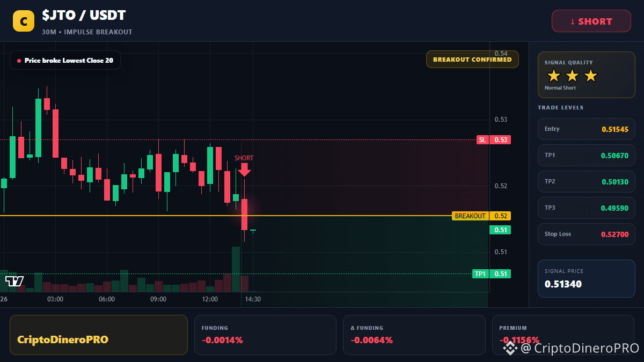
Task: Click the yellow C coin logo icon
Action: (x=24, y=21)
